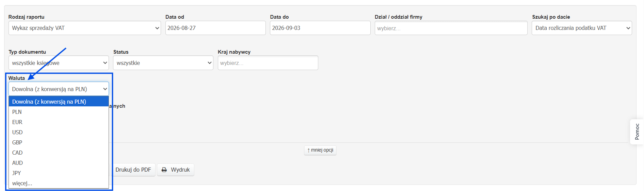Click the więcej... option in currency list

coord(59,183)
